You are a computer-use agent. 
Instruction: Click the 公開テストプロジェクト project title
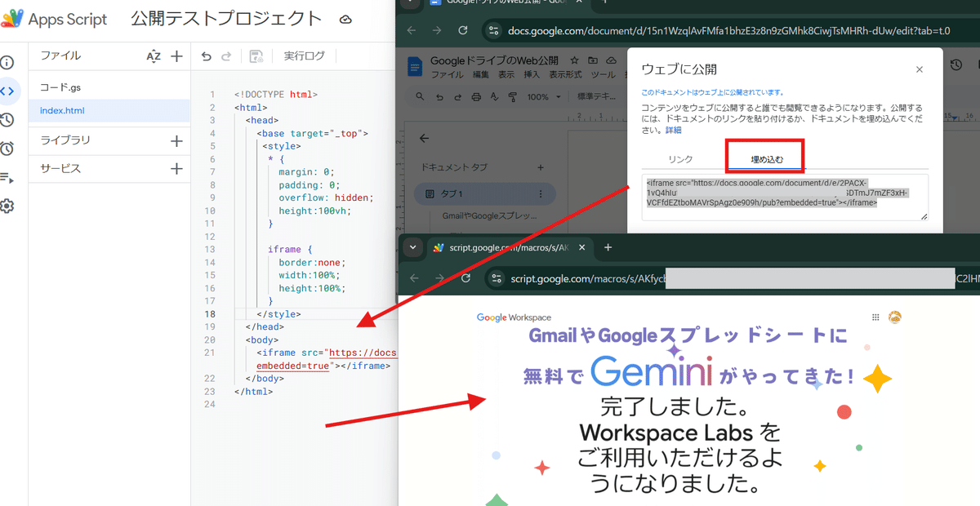point(226,19)
